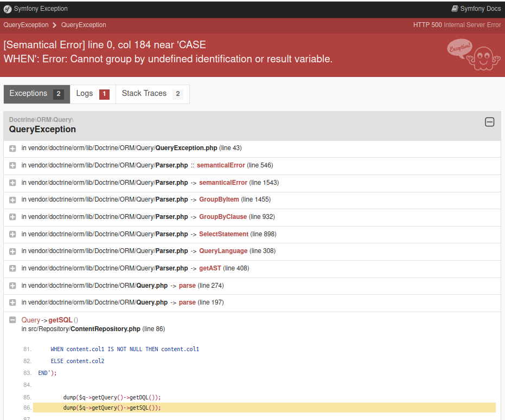Expand the QueryException.php line 43 trace
Image resolution: width=505 pixels, height=420 pixels.
point(12,148)
